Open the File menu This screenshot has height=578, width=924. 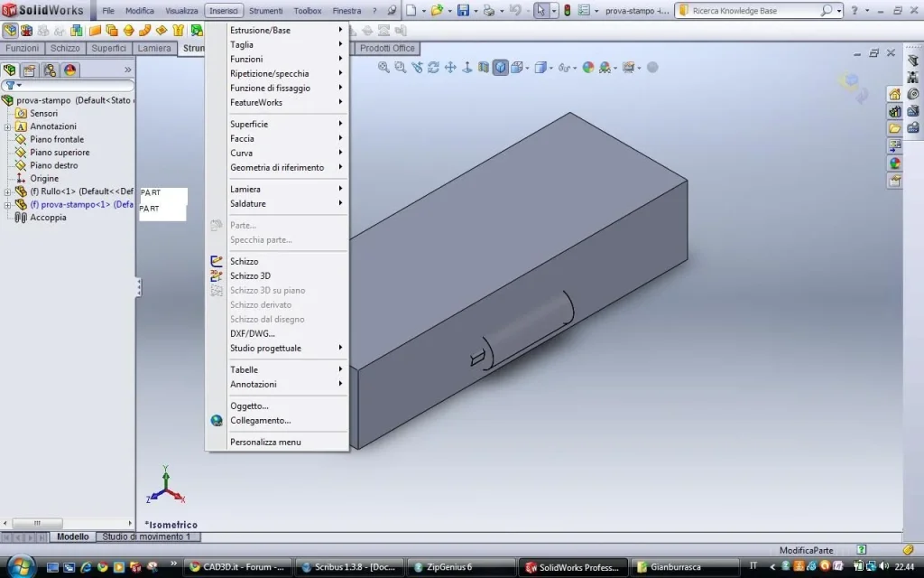pos(108,11)
